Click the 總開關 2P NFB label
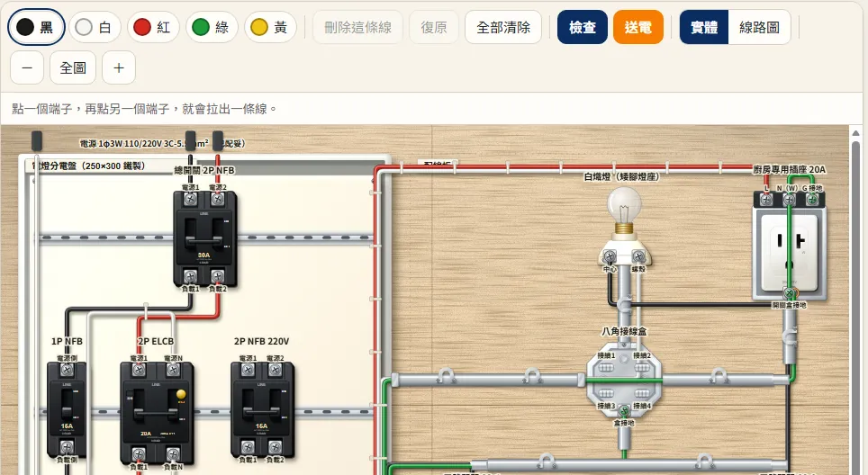This screenshot has width=868, height=475. pyautogui.click(x=204, y=170)
